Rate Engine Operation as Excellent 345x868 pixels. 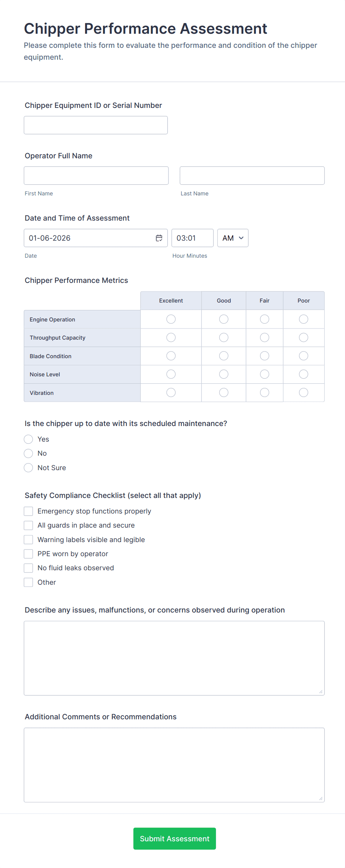click(171, 319)
